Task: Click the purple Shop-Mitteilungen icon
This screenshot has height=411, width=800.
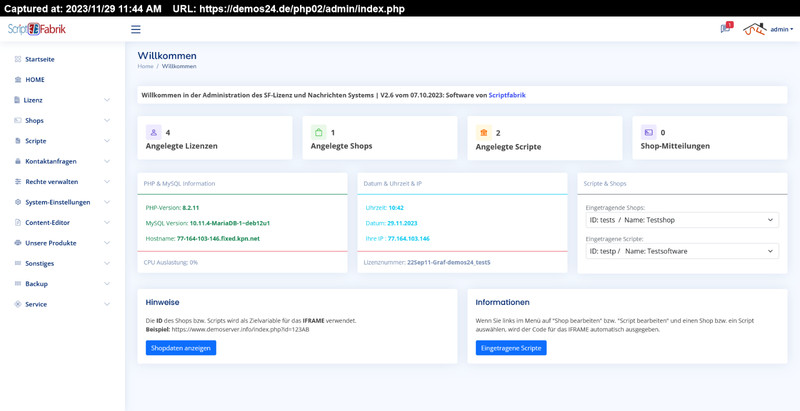Action: pos(648,133)
